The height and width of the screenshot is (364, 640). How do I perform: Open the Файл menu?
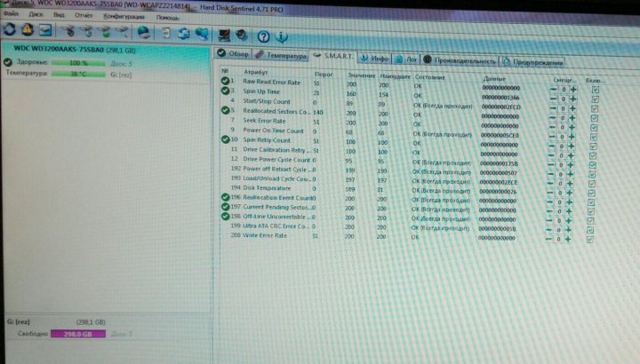tap(11, 13)
